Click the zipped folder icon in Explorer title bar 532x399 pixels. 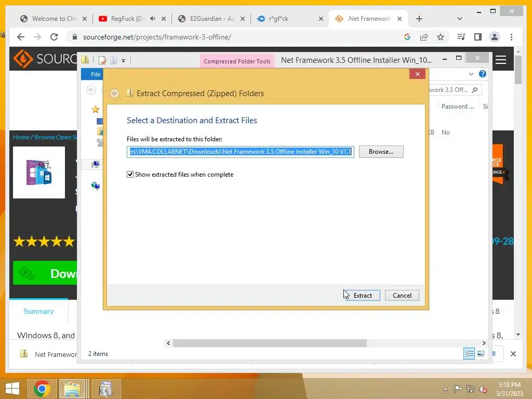85,60
